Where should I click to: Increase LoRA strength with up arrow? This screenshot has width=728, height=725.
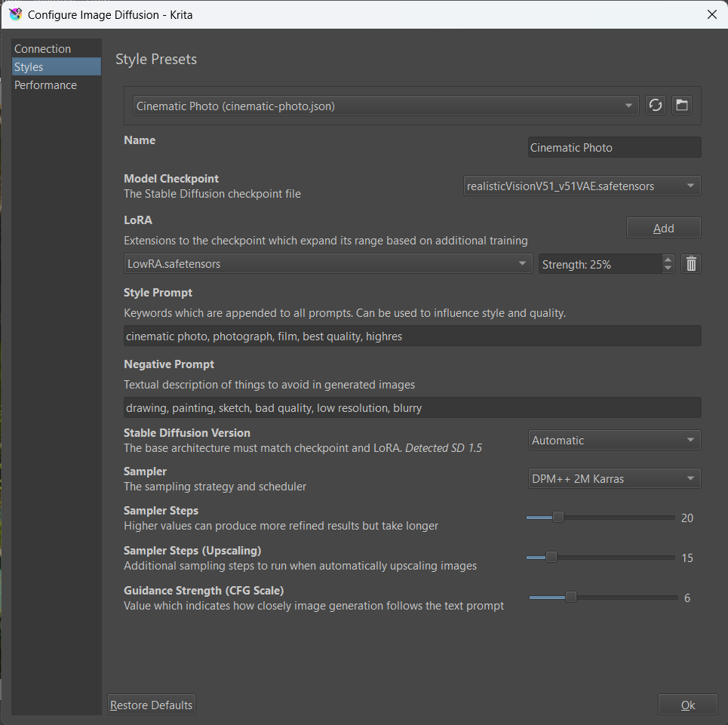[668, 260]
